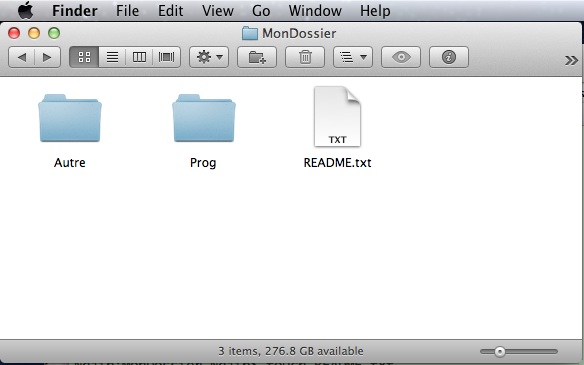Screen dimensions: 584x365
Task: Go forward with the right arrow button
Action: [47, 57]
